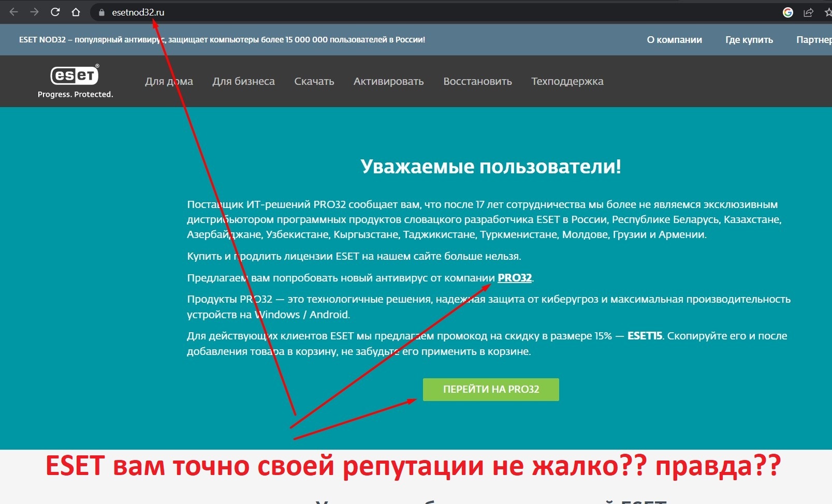Open the Для дома menu
The image size is (832, 504).
coord(169,81)
